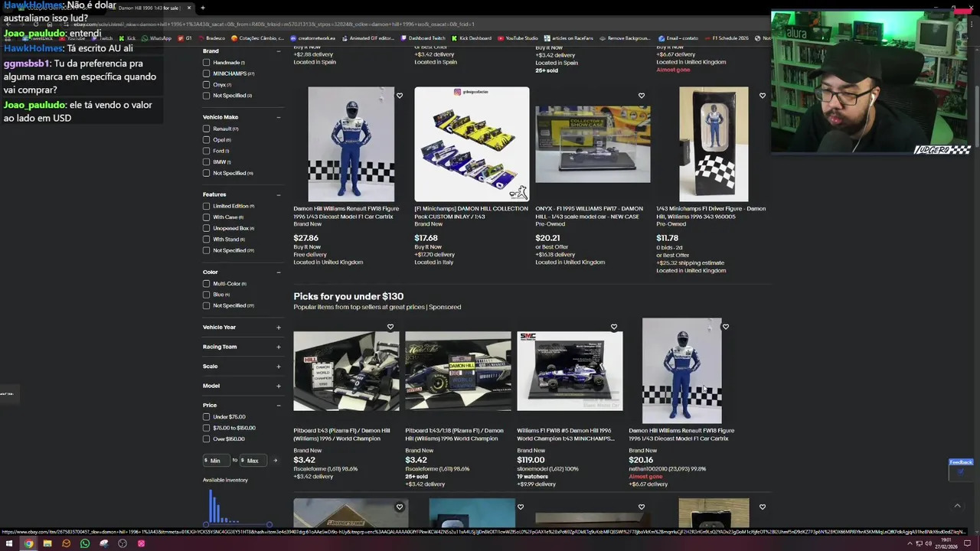This screenshot has width=980, height=551.
Task: Check Onyx brand filter
Action: 206,84
